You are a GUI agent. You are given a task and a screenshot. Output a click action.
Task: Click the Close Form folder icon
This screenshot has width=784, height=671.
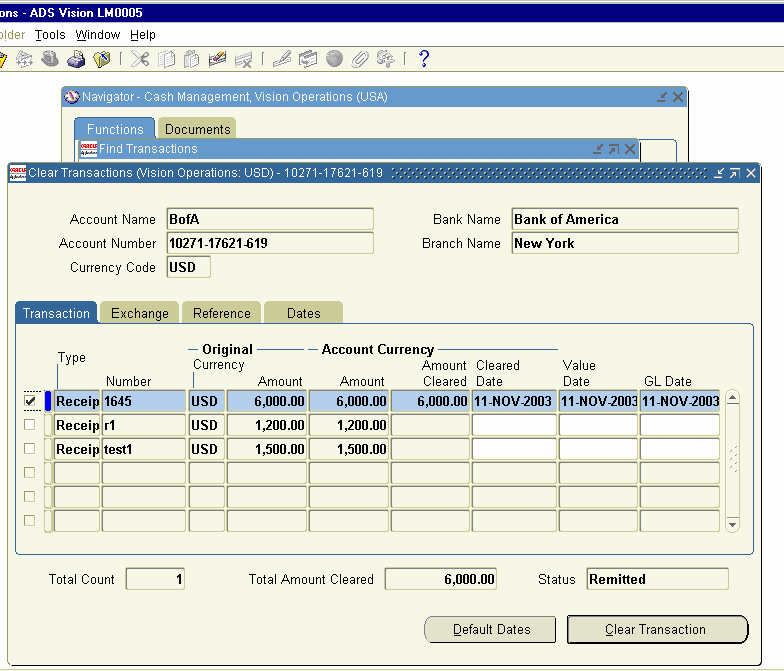tap(102, 59)
